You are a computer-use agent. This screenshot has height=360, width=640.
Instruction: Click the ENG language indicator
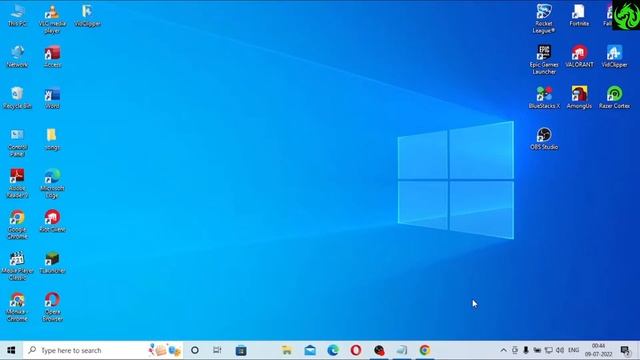click(x=573, y=350)
